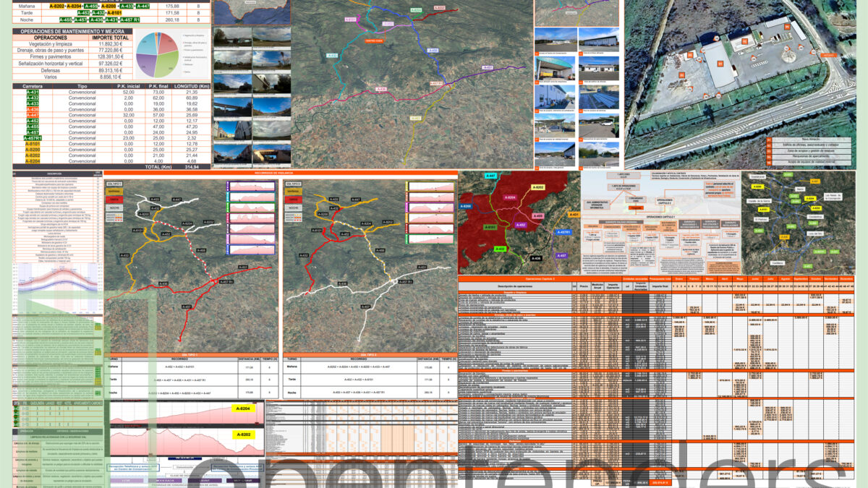This screenshot has height=488, width=868.
Task: Click 'Nave almacén' in the aerial photo legend
Action: click(x=811, y=139)
